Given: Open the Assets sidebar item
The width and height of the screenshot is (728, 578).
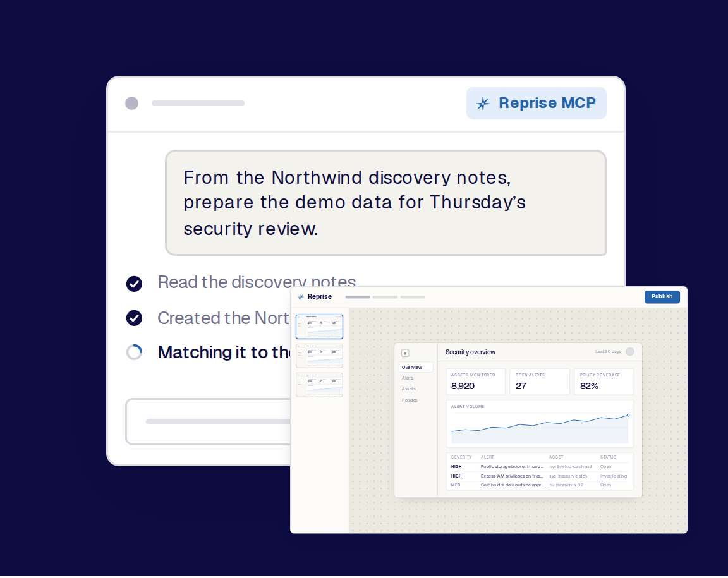Looking at the screenshot, I should click(409, 389).
